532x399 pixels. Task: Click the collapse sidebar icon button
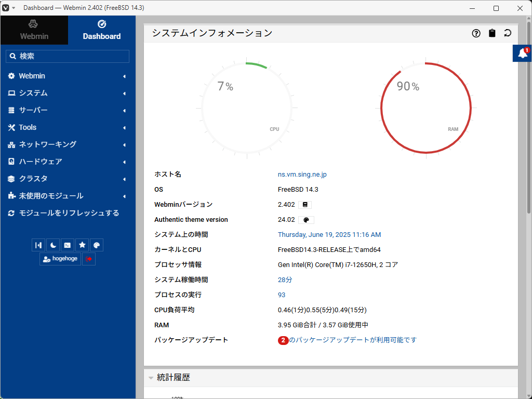[x=38, y=245]
